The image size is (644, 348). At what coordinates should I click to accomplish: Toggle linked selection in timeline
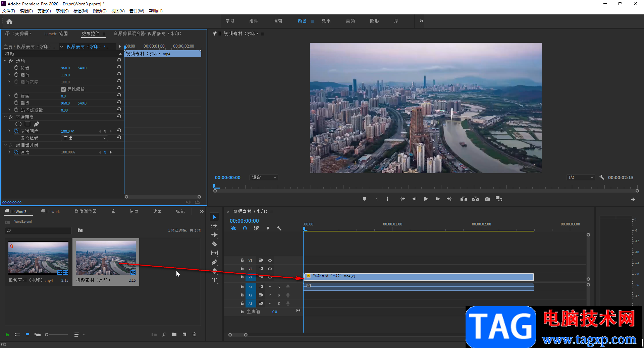[x=256, y=228]
